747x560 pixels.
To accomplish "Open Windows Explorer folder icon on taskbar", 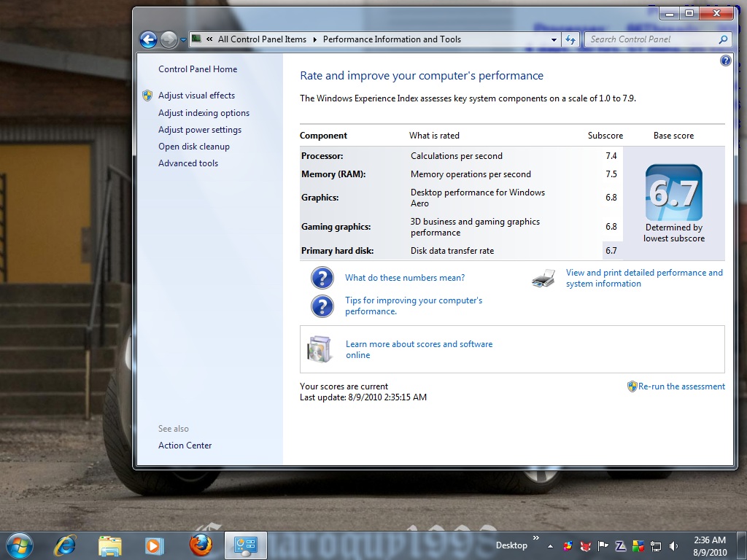I will point(110,545).
